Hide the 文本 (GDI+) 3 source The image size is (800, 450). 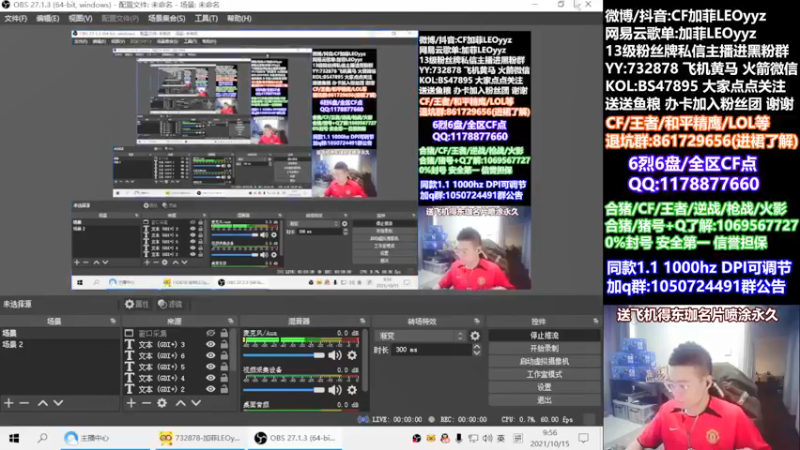click(211, 344)
